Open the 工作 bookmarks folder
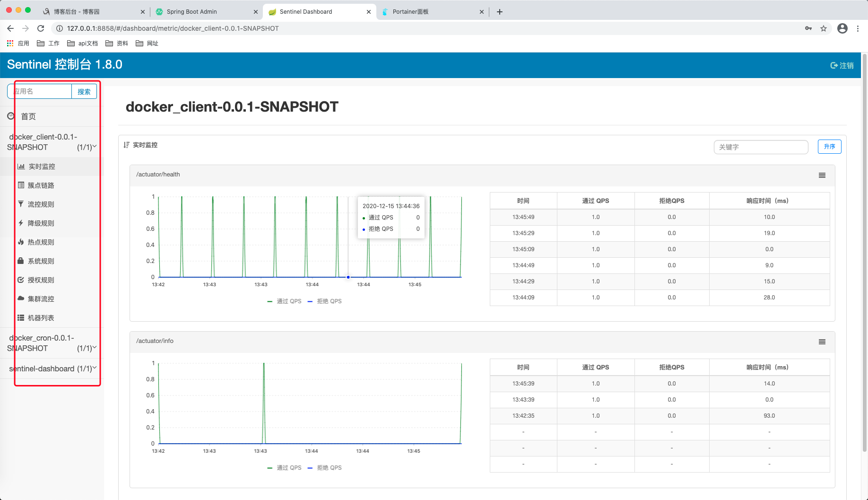 point(48,43)
